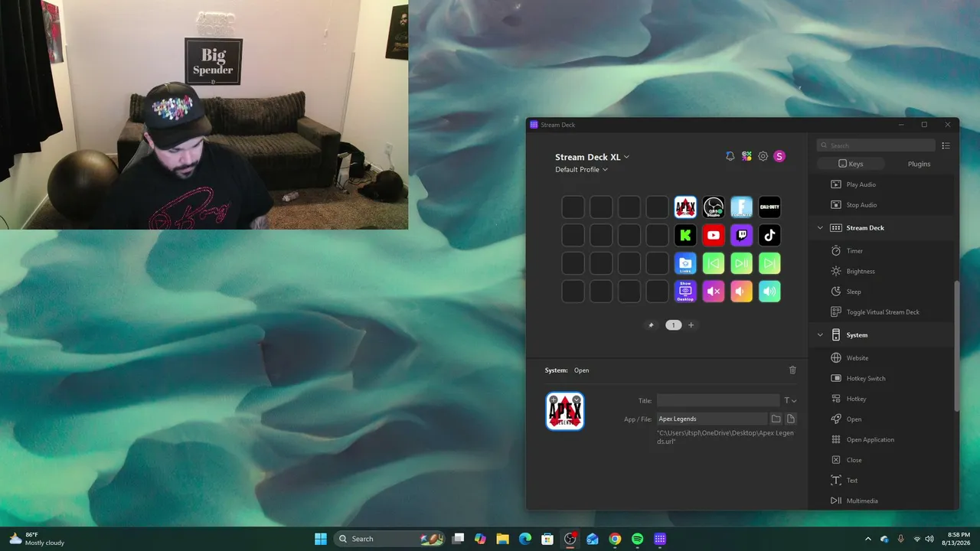The height and width of the screenshot is (551, 980).
Task: Open the notifications bell in Stream Deck
Action: click(730, 156)
